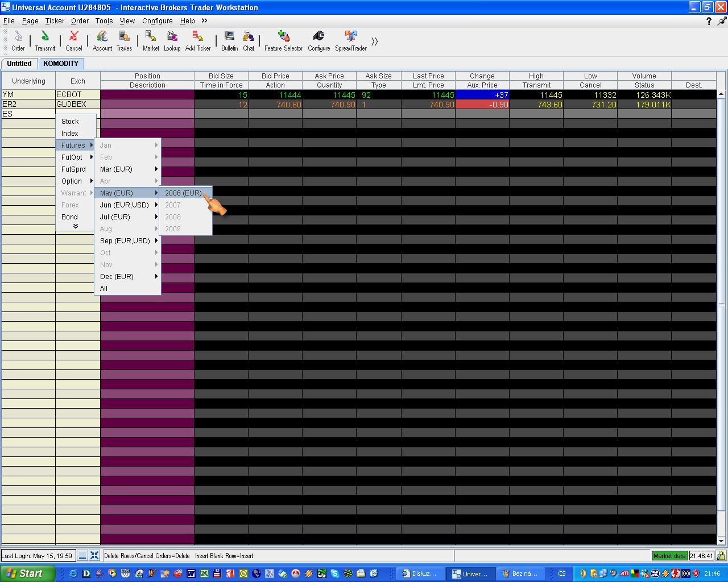Expand the Mar (EUR) month submenu

127,169
